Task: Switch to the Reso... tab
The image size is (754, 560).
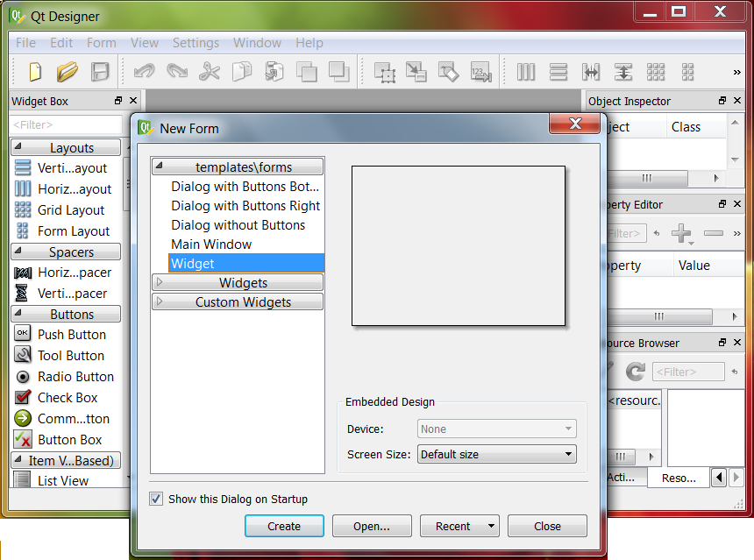Action: (x=679, y=478)
